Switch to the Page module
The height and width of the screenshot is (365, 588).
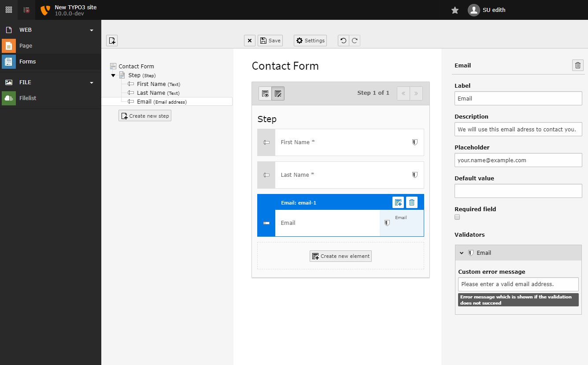pos(26,45)
